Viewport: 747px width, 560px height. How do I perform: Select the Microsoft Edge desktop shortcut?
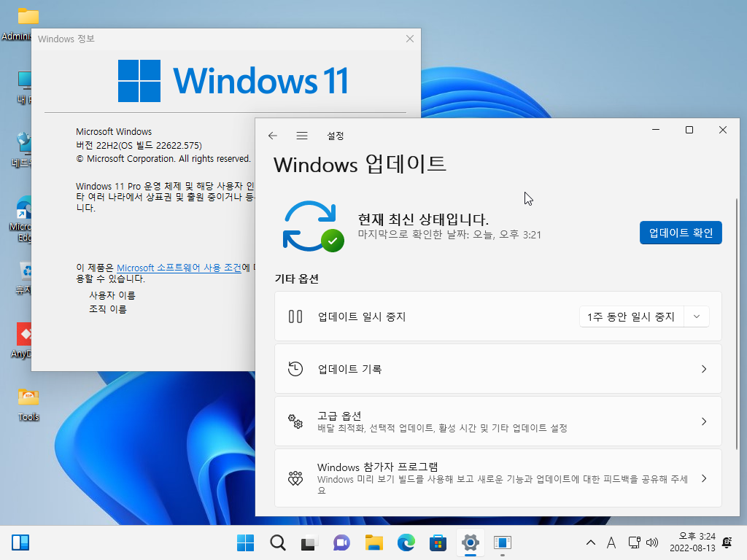pyautogui.click(x=21, y=218)
